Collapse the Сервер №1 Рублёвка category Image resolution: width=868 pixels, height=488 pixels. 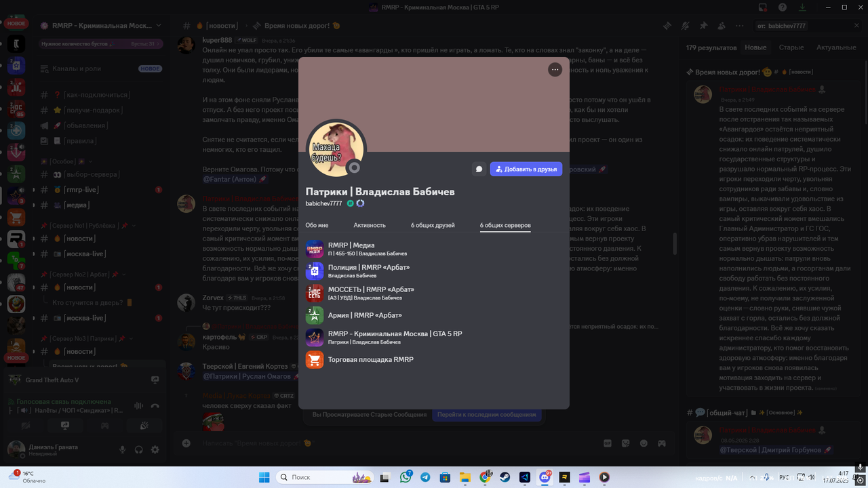(88, 226)
